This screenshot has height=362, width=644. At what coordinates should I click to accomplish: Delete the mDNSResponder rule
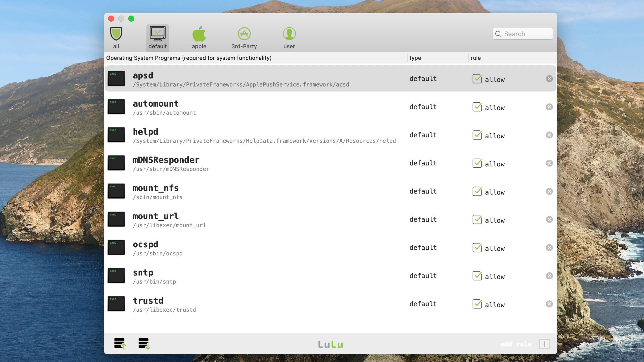tap(549, 163)
